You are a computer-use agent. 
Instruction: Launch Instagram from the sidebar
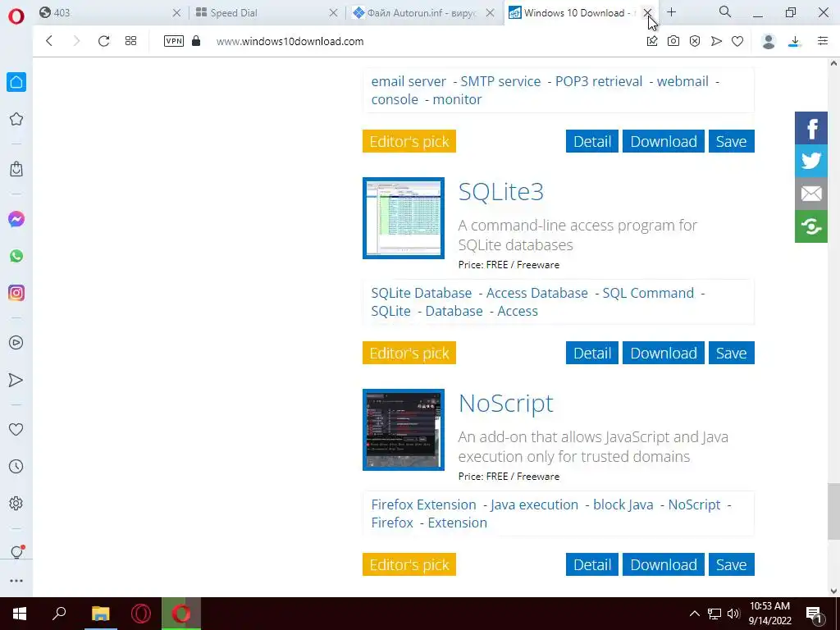click(x=16, y=293)
